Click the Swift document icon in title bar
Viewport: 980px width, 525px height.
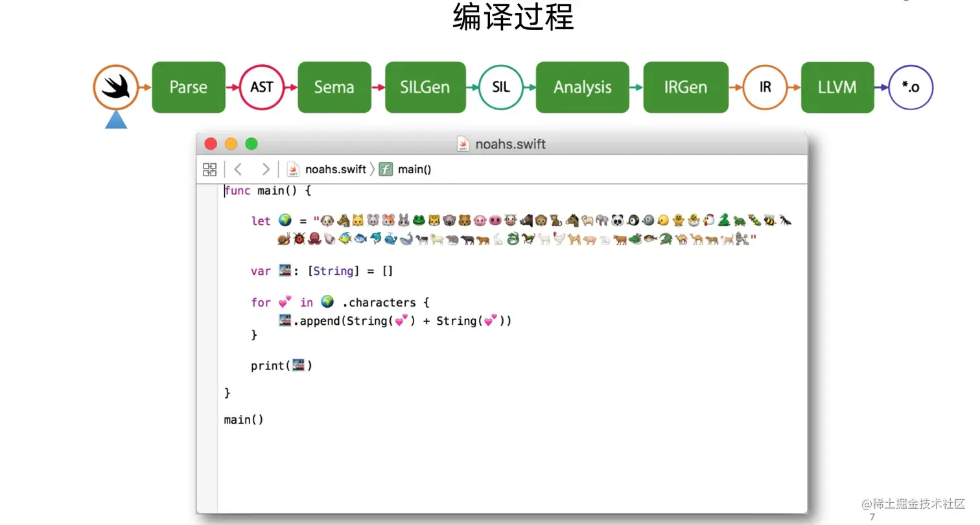(463, 144)
